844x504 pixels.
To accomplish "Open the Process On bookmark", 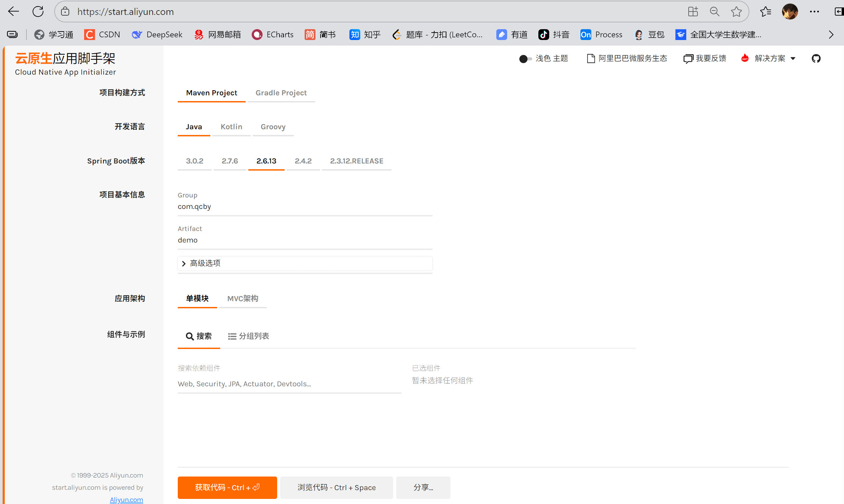I will pyautogui.click(x=601, y=35).
